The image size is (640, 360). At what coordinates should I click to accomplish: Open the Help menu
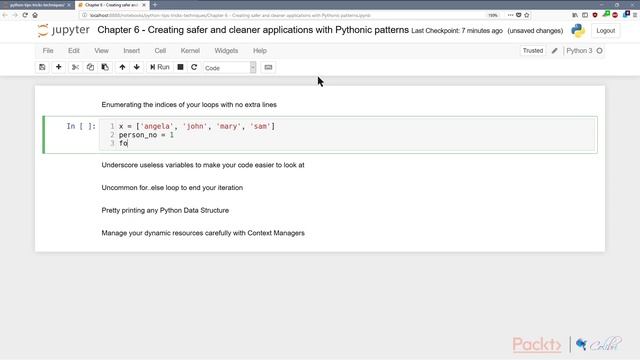point(260,51)
